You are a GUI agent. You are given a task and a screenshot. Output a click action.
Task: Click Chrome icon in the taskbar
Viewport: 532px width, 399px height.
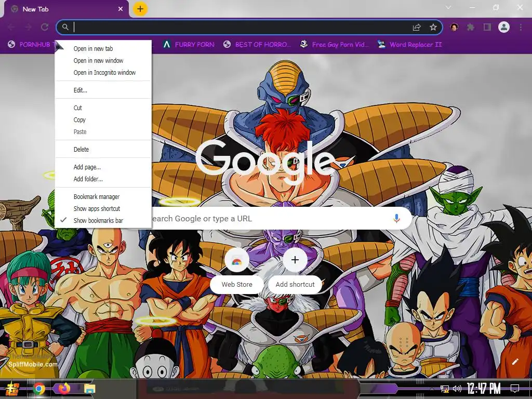pyautogui.click(x=39, y=389)
